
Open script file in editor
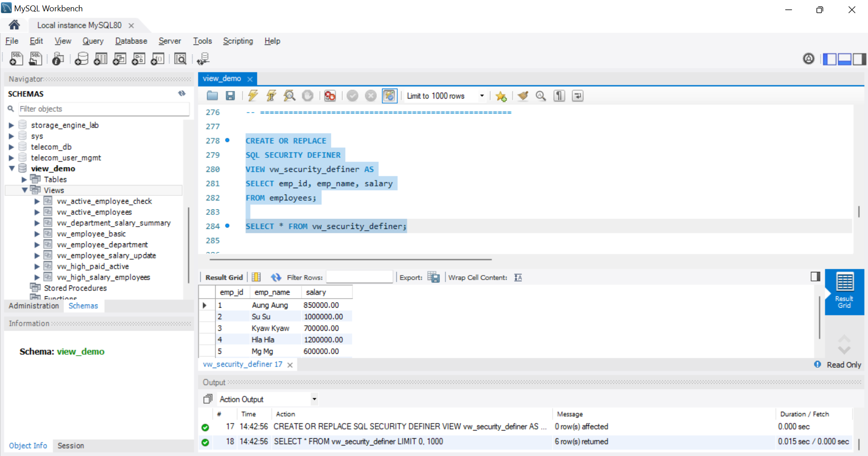pyautogui.click(x=212, y=96)
